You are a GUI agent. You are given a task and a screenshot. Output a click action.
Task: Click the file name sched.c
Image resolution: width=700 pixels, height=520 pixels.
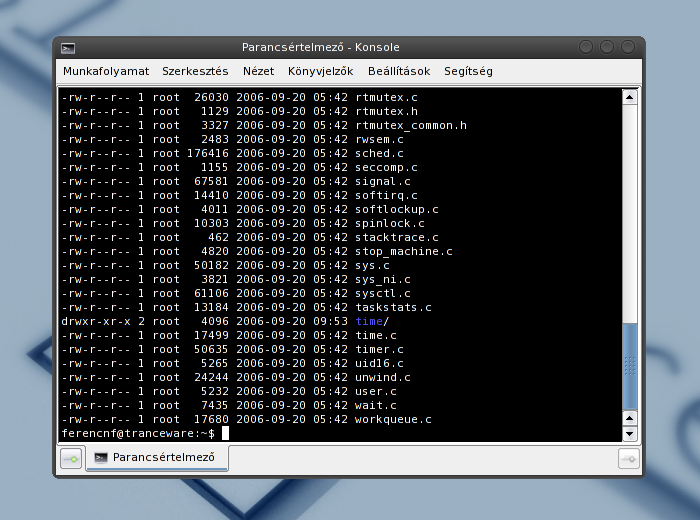[x=379, y=153]
